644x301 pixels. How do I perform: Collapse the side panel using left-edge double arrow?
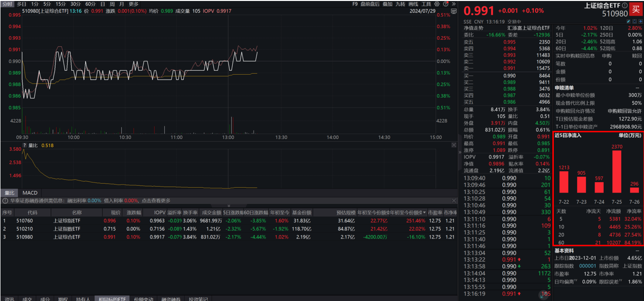point(460,152)
